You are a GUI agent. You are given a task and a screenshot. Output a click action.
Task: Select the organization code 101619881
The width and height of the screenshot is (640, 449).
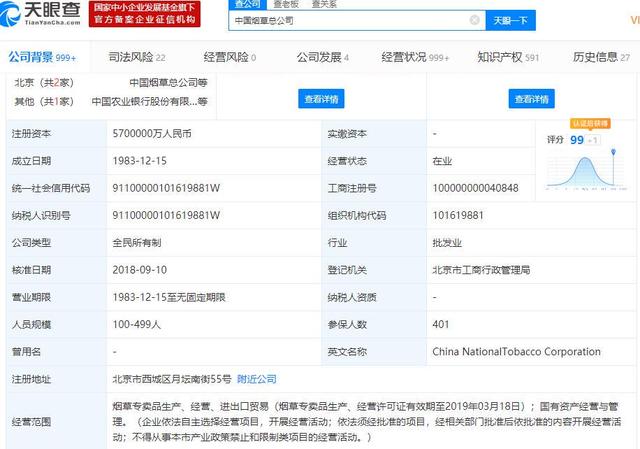point(458,216)
